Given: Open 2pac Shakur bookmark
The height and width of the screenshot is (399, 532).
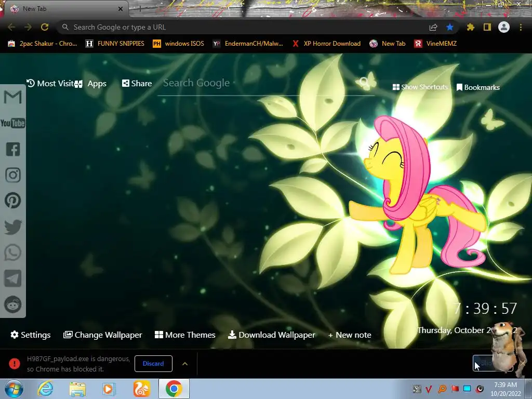Looking at the screenshot, I should pyautogui.click(x=43, y=44).
